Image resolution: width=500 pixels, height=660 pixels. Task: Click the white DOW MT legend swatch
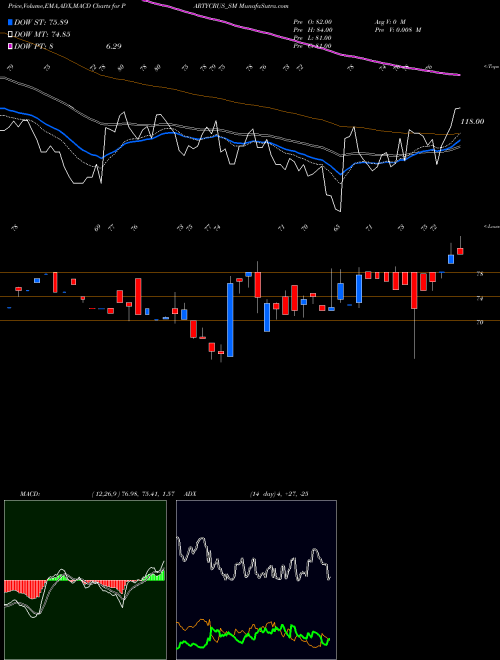[x=11, y=34]
